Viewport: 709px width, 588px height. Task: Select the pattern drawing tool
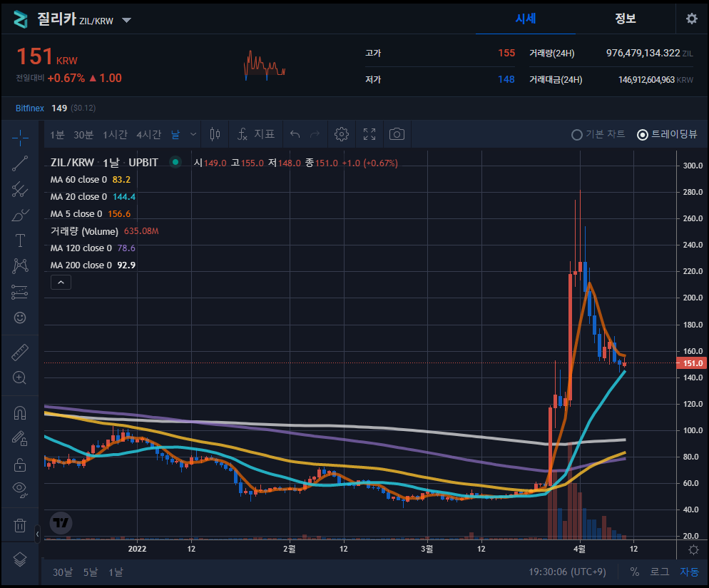(x=20, y=266)
